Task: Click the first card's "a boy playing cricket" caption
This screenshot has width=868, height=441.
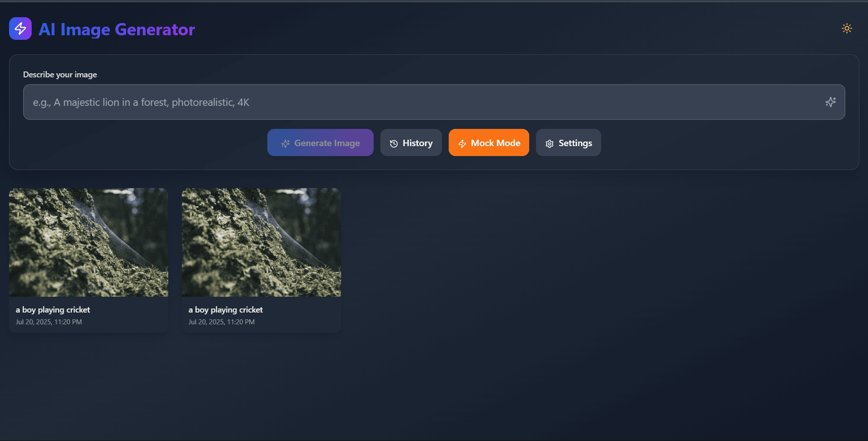Action: click(x=53, y=310)
